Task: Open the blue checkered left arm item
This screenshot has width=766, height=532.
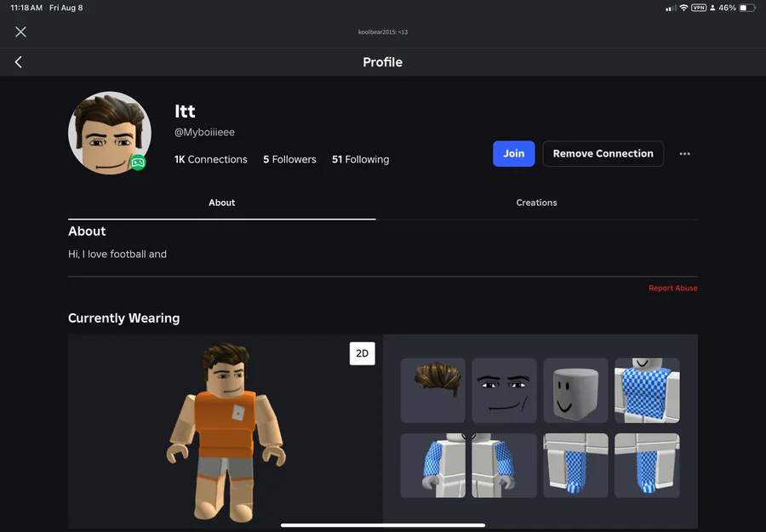Action: [x=504, y=466]
